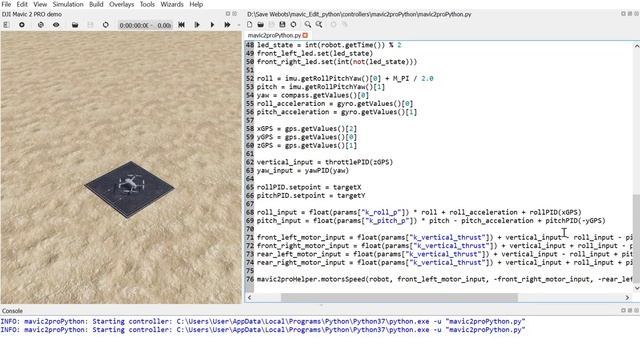Open the Simulation menu
This screenshot has height=360, width=640.
tap(68, 4)
